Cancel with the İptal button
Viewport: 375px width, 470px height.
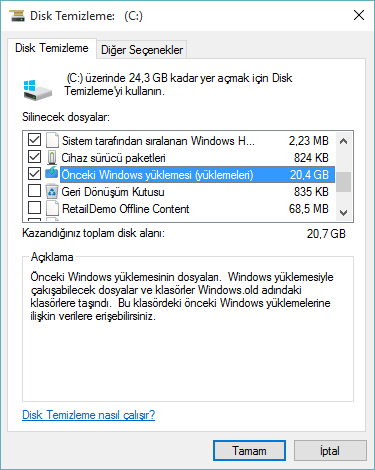[330, 451]
